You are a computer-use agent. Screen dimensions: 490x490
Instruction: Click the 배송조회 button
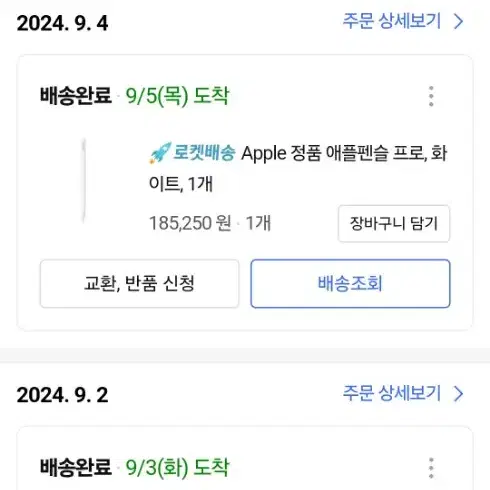pos(350,284)
